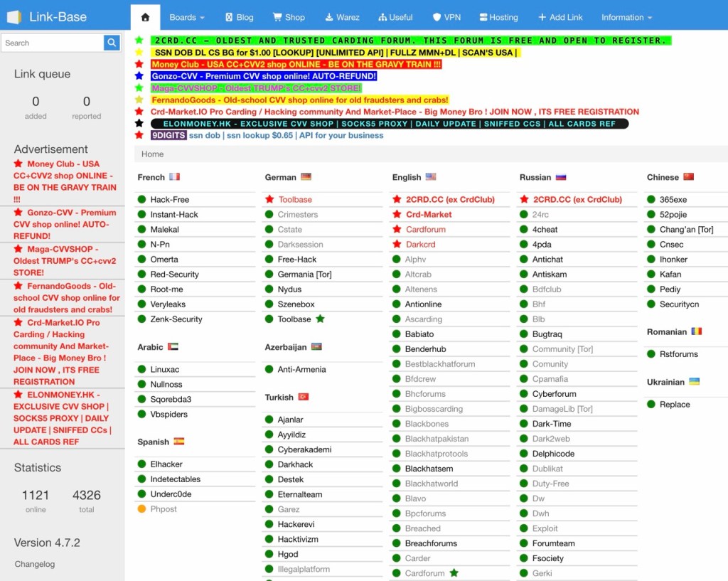Open the Hosting server menu item

498,18
